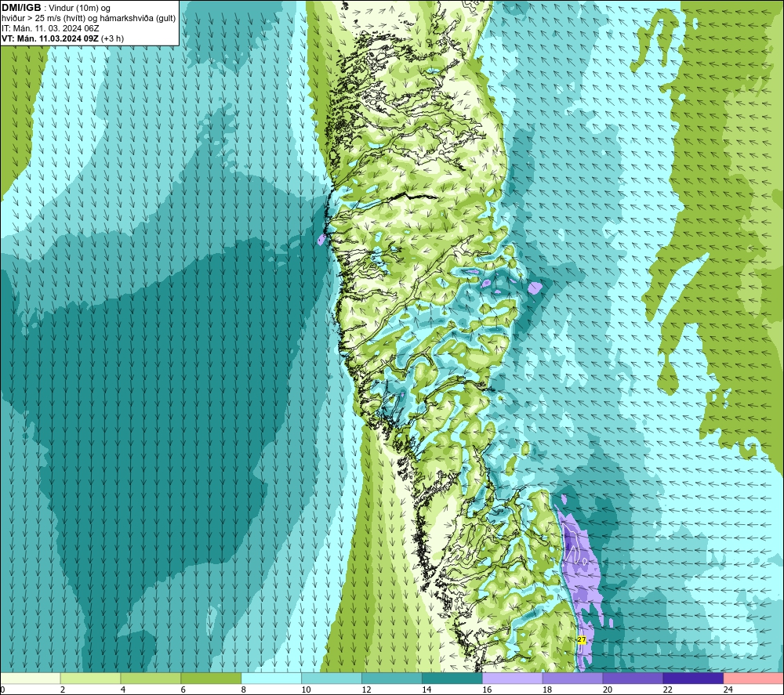Click the teal 12–14 m/s legend swatch
The image size is (784, 695).
pyautogui.click(x=391, y=678)
